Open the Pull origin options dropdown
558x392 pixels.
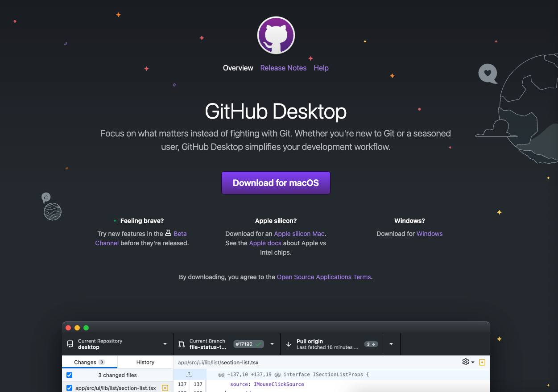tap(391, 344)
